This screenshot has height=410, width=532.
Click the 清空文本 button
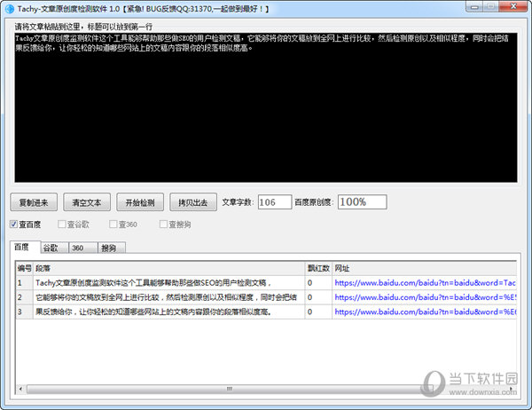coord(87,202)
